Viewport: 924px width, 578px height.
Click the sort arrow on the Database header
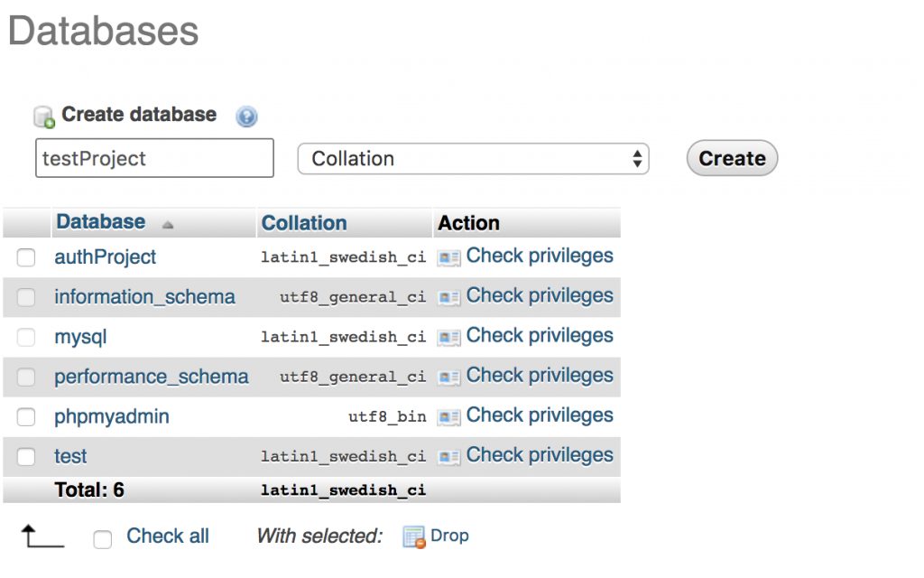click(167, 224)
